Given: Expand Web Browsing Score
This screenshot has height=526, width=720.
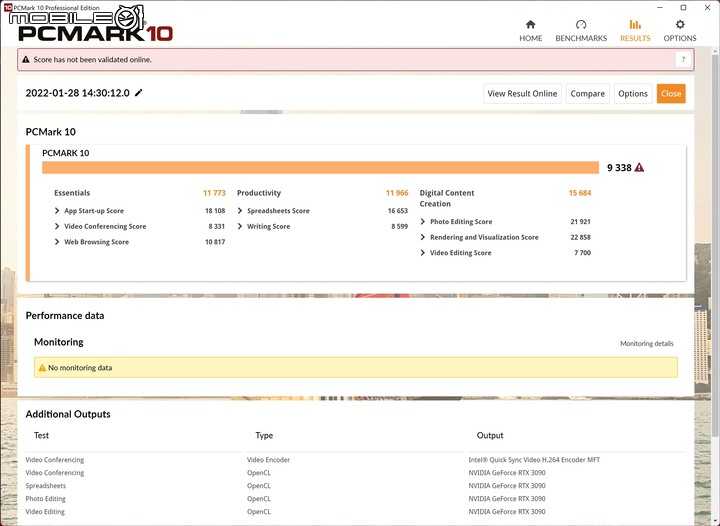Looking at the screenshot, I should (57, 242).
